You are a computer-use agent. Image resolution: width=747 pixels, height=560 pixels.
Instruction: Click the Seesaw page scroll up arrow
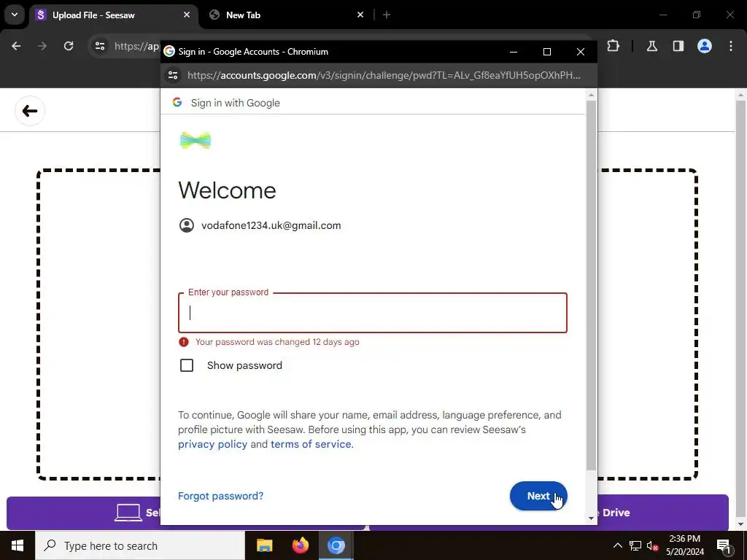tap(740, 96)
